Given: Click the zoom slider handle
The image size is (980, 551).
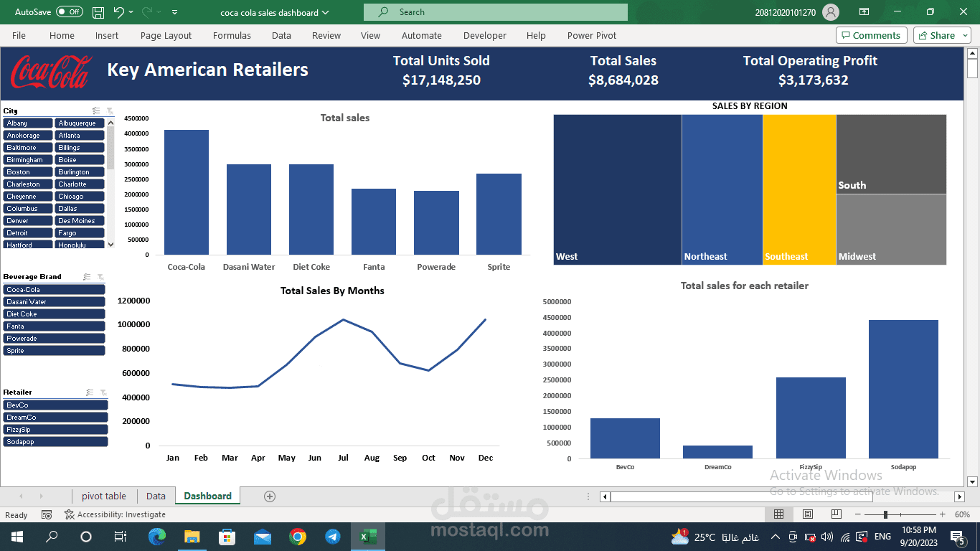Looking at the screenshot, I should [x=885, y=514].
